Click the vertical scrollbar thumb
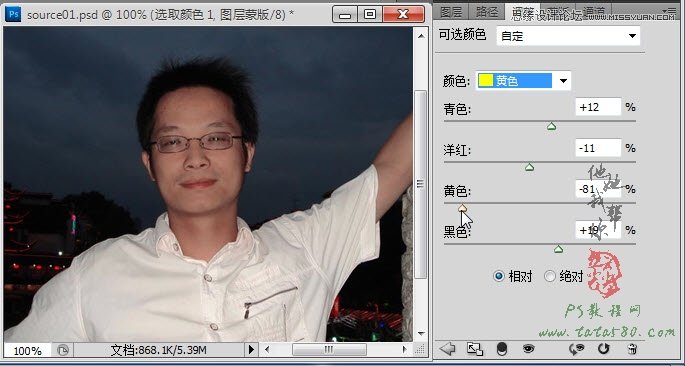Screen dimensions: 685x366 click(x=421, y=184)
